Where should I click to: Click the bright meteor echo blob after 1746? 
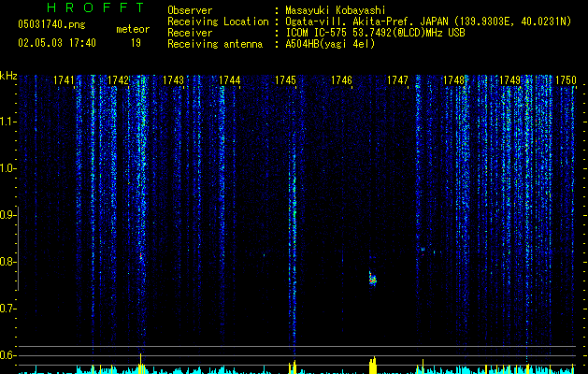tap(372, 279)
